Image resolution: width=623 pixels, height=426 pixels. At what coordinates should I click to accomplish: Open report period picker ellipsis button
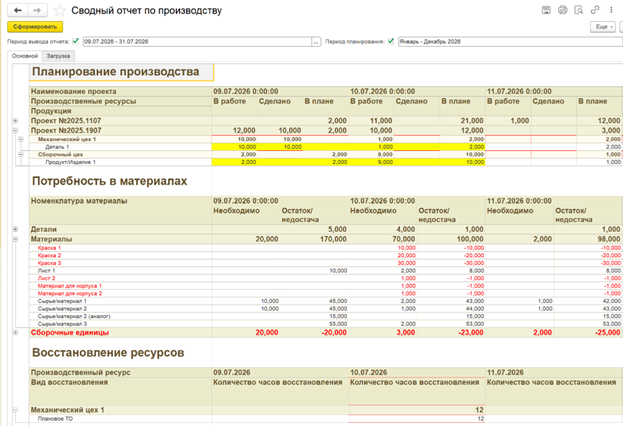point(316,41)
